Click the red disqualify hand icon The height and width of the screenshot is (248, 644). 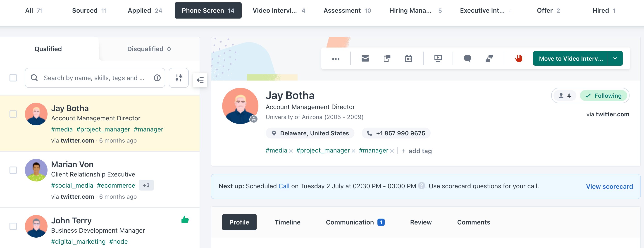click(519, 59)
